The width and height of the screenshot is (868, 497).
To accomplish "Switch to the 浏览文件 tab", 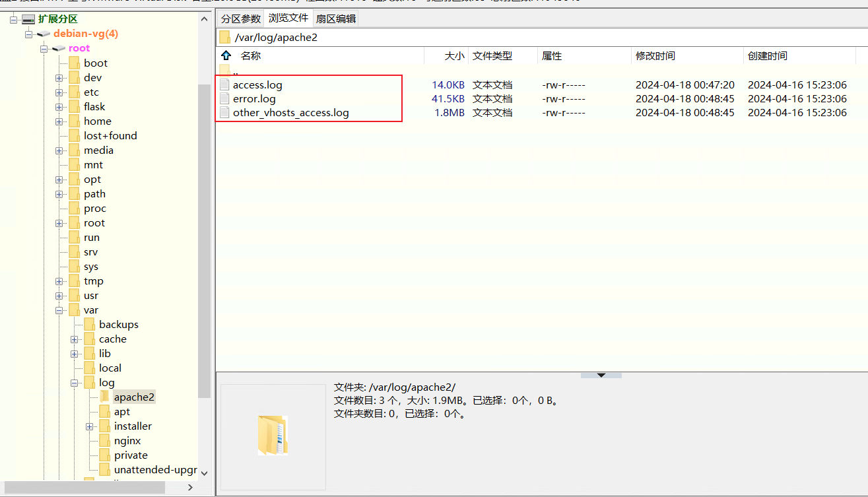I will coord(288,18).
